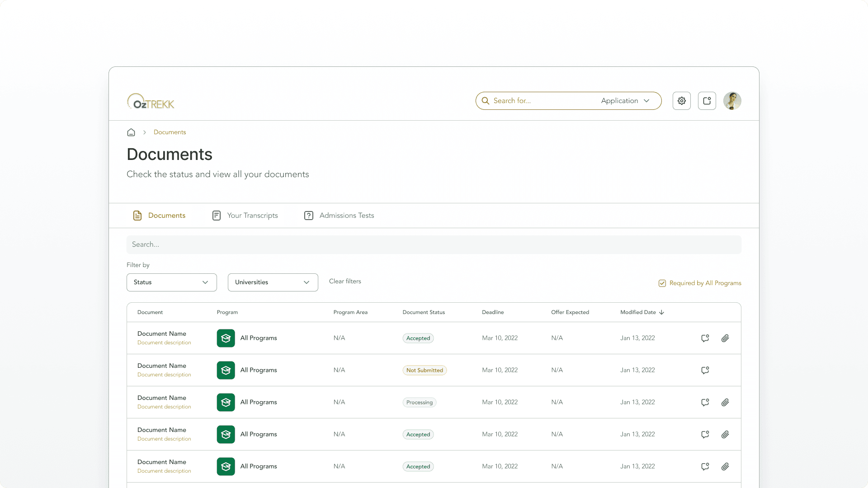Click Documents breadcrumb link
This screenshot has width=868, height=488.
(x=170, y=132)
